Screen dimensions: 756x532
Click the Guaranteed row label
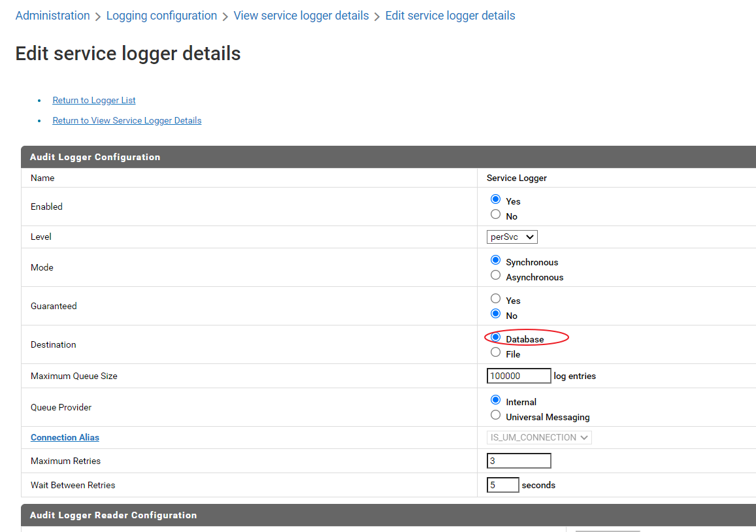54,306
